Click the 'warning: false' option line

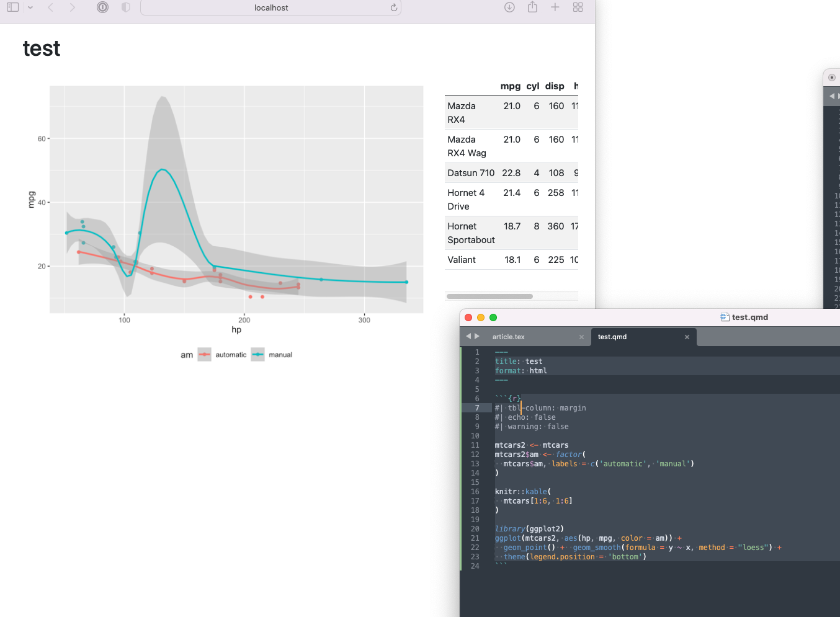pos(532,427)
